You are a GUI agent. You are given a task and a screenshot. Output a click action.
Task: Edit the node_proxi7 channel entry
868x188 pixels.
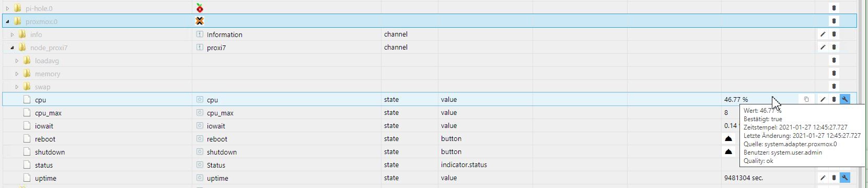click(x=823, y=47)
